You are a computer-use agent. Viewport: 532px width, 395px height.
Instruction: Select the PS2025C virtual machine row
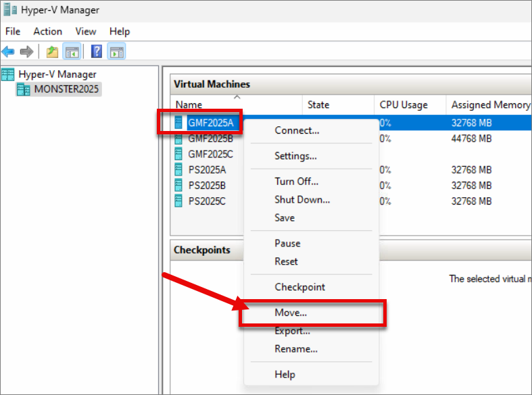point(207,201)
